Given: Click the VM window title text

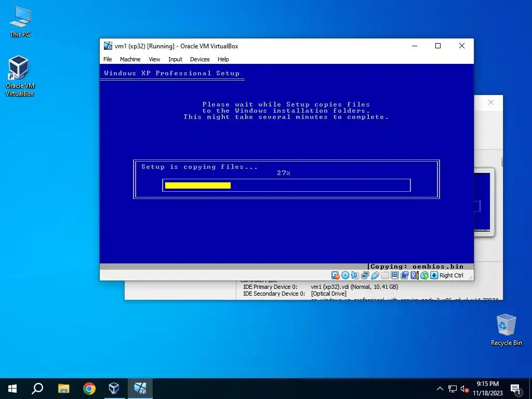Looking at the screenshot, I should pos(177,46).
